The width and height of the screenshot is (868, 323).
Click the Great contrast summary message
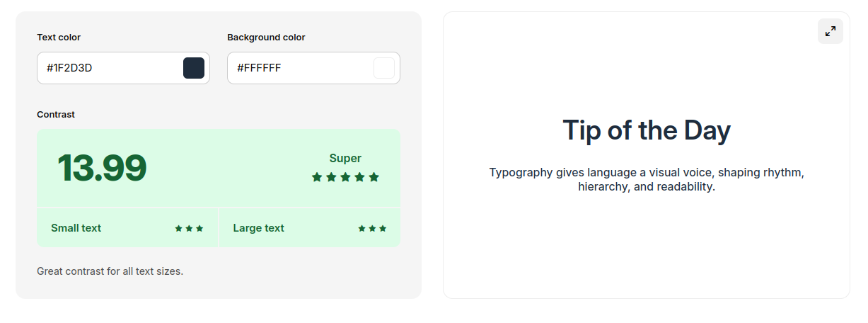tap(110, 271)
